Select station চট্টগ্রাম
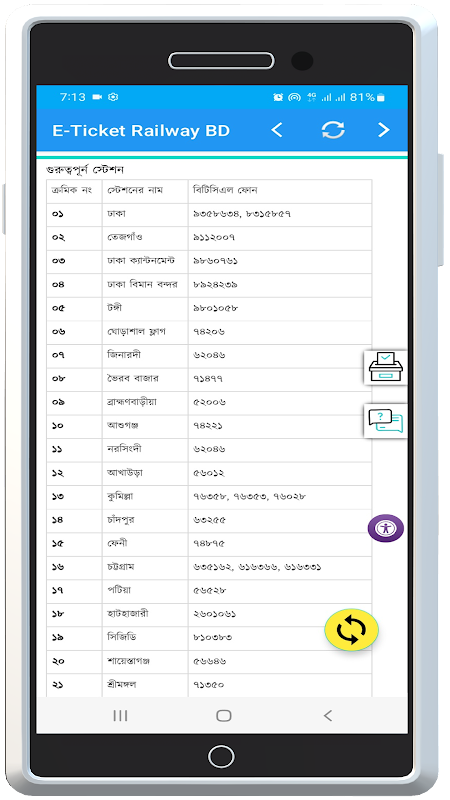The height and width of the screenshot is (800, 450). tap(120, 567)
